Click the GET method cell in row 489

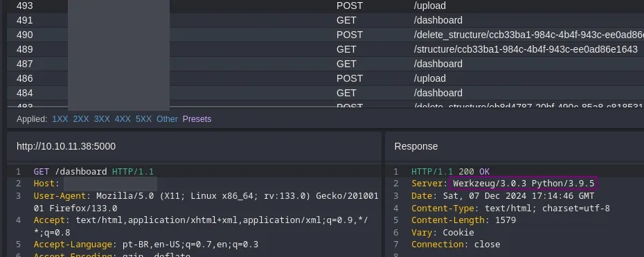point(346,49)
